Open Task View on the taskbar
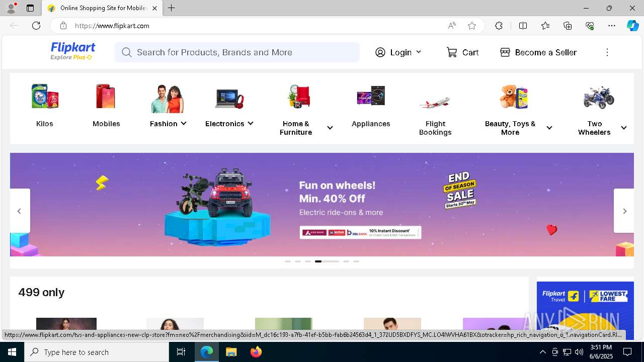Image resolution: width=644 pixels, height=362 pixels. coord(181,352)
